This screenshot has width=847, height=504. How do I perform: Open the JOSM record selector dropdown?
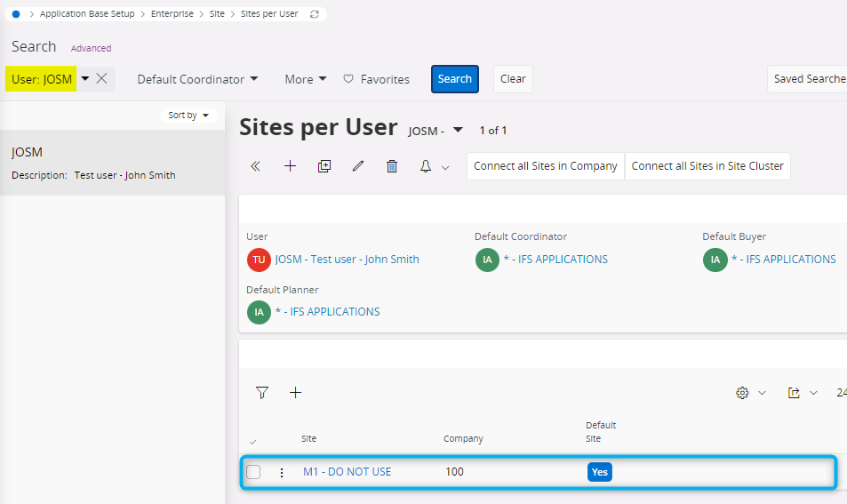[458, 130]
